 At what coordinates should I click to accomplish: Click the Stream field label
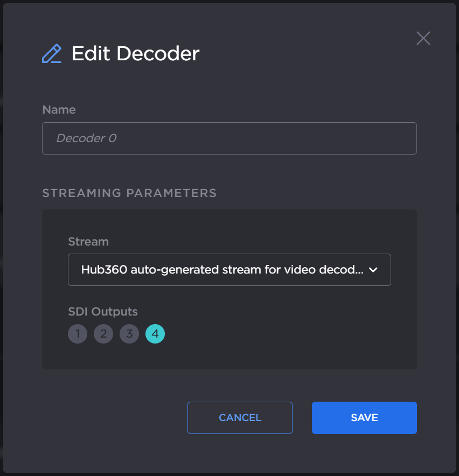tap(88, 242)
